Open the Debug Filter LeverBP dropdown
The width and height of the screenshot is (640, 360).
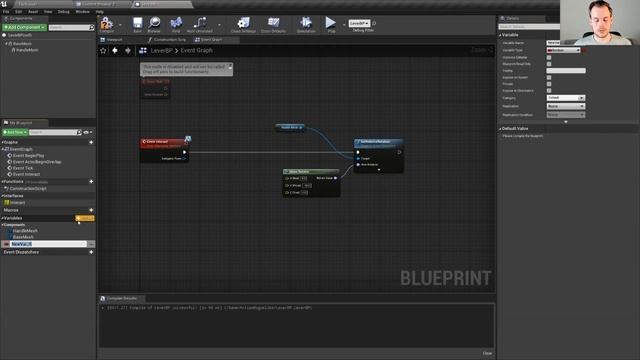pyautogui.click(x=359, y=23)
